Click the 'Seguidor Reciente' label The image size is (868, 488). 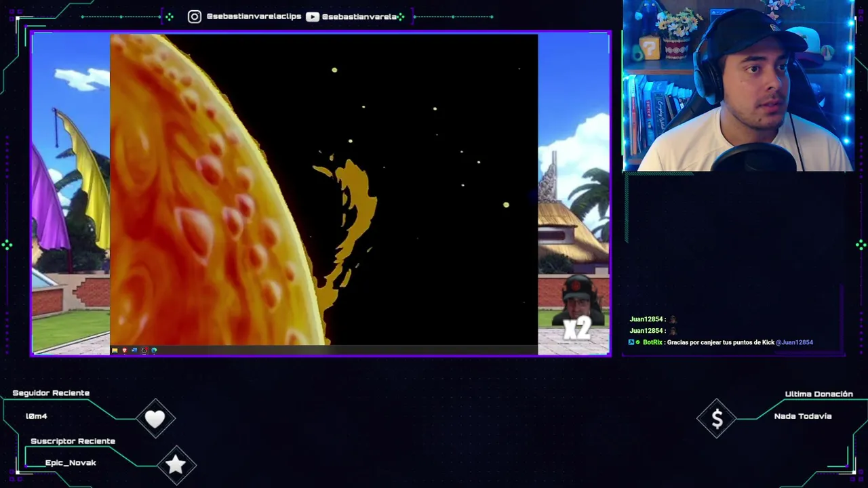tap(51, 393)
